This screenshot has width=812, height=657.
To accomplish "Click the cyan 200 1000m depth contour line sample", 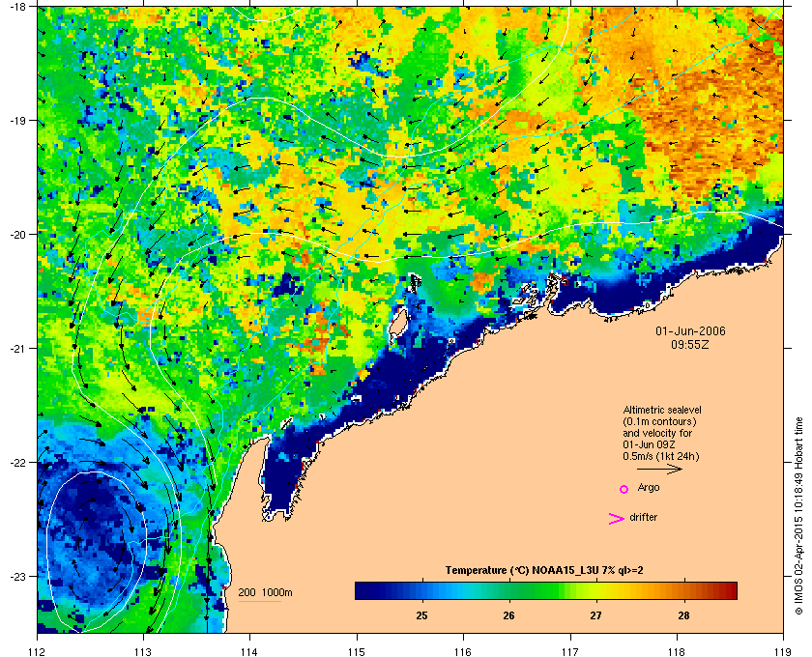I will click(x=260, y=601).
